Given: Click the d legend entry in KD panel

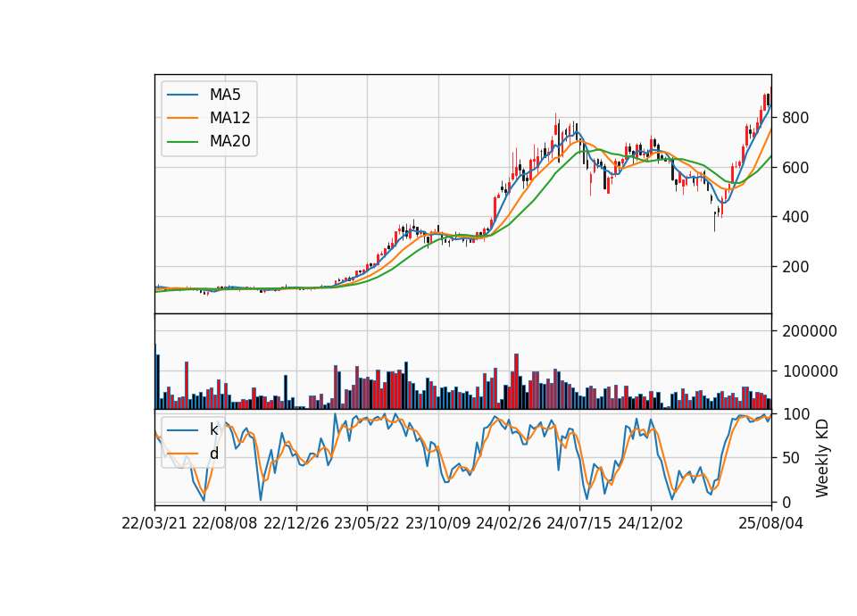Looking at the screenshot, I should 213,454.
